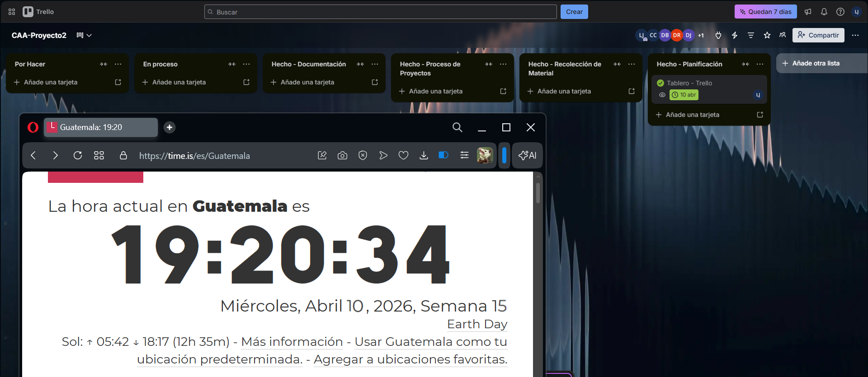Mark Tablero - Trello card complete checkbox
This screenshot has width=868, height=377.
click(x=660, y=83)
